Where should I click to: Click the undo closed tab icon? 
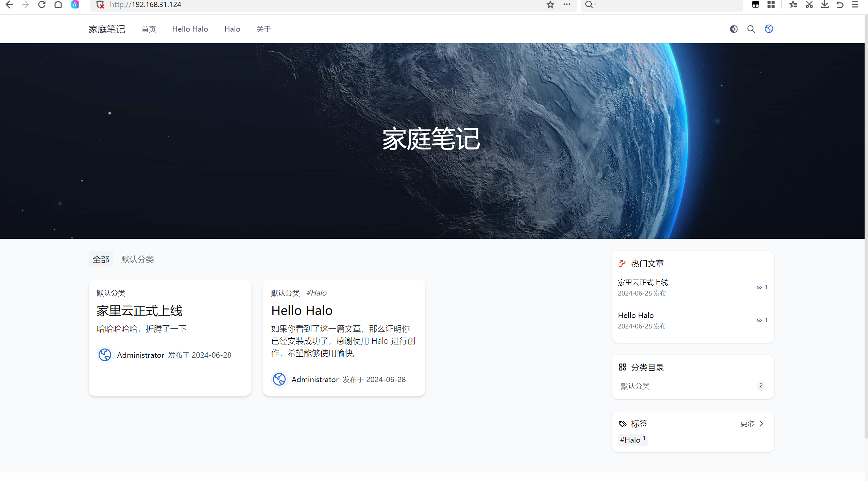pyautogui.click(x=840, y=4)
